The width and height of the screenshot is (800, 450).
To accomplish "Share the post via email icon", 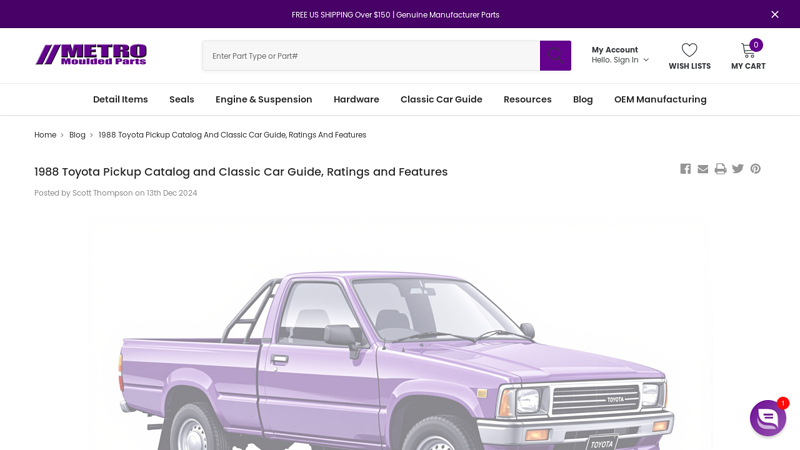I will (703, 169).
